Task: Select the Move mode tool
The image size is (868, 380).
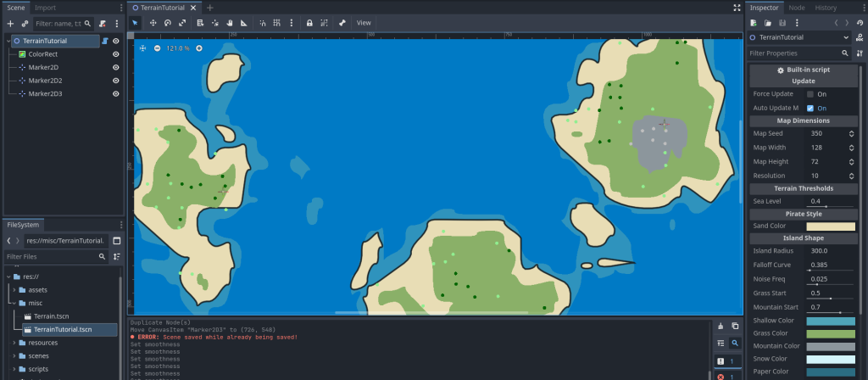Action: 153,23
